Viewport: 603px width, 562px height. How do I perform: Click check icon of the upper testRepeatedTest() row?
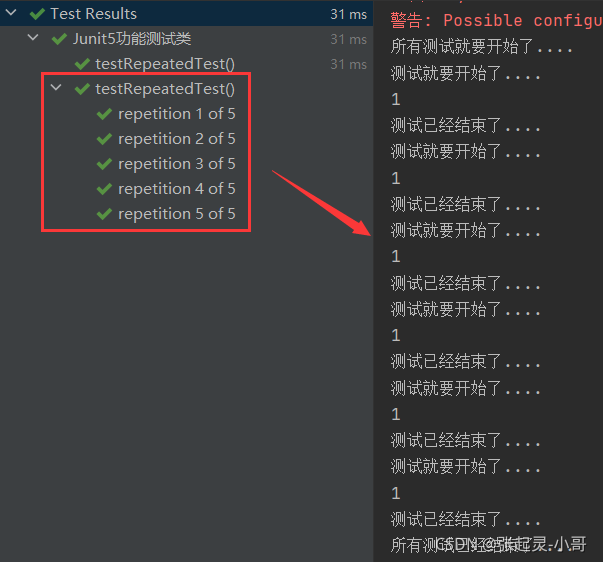(x=83, y=64)
